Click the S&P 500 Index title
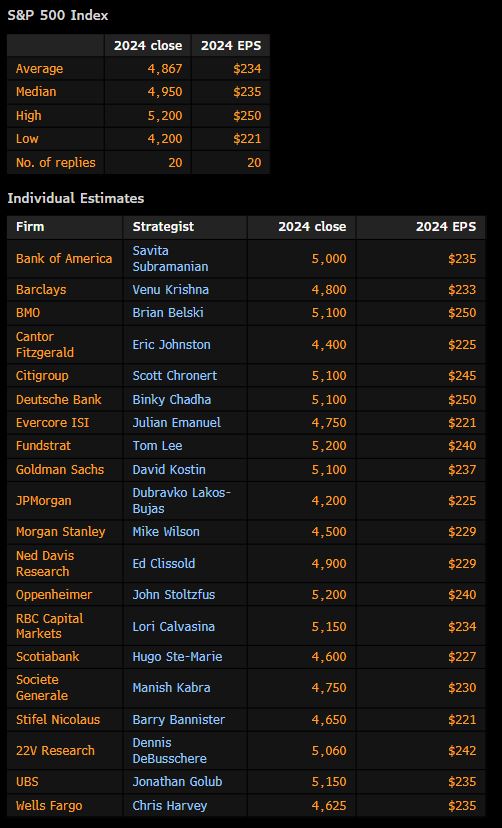The image size is (502, 828). click(x=58, y=15)
